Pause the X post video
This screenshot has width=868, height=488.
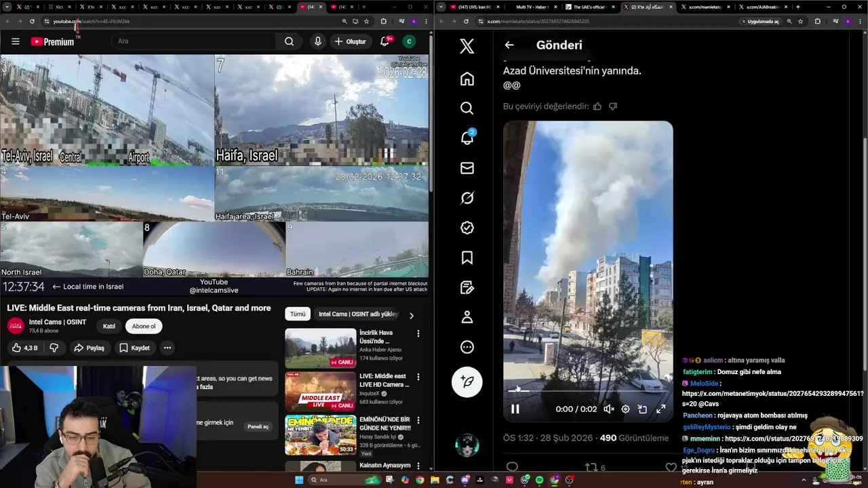click(515, 409)
